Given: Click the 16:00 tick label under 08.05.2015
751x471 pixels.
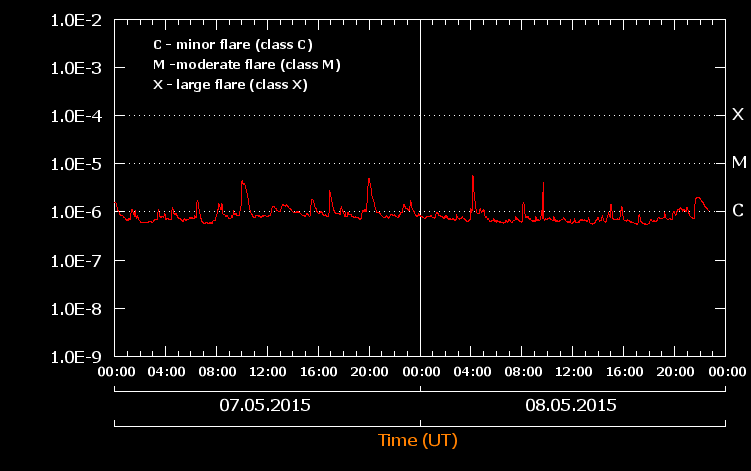Looking at the screenshot, I should coord(623,372).
